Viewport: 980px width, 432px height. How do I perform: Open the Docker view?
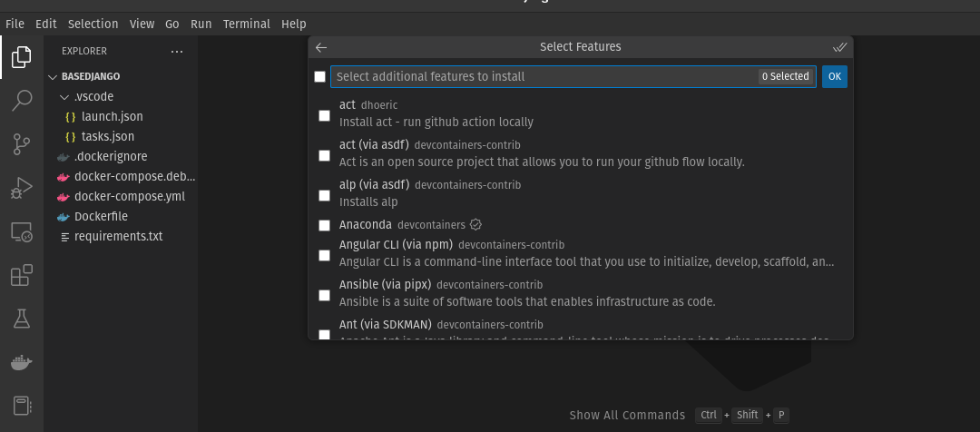[21, 362]
